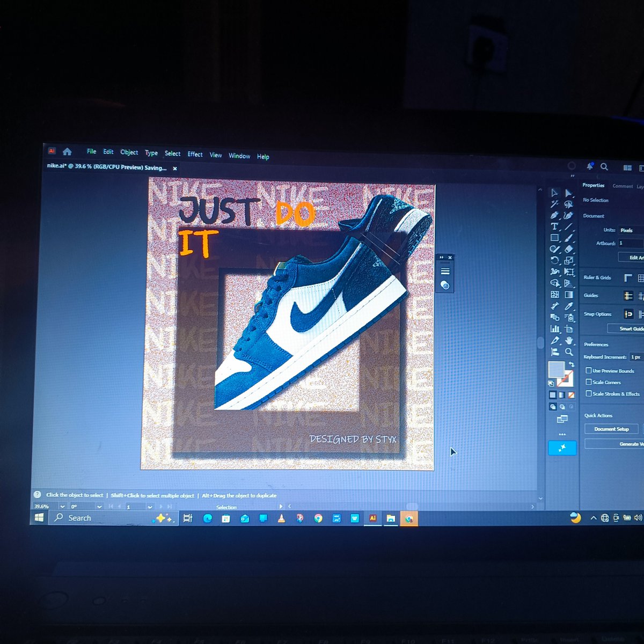The width and height of the screenshot is (644, 644).
Task: Toggle Snap to Point option
Action: click(628, 314)
